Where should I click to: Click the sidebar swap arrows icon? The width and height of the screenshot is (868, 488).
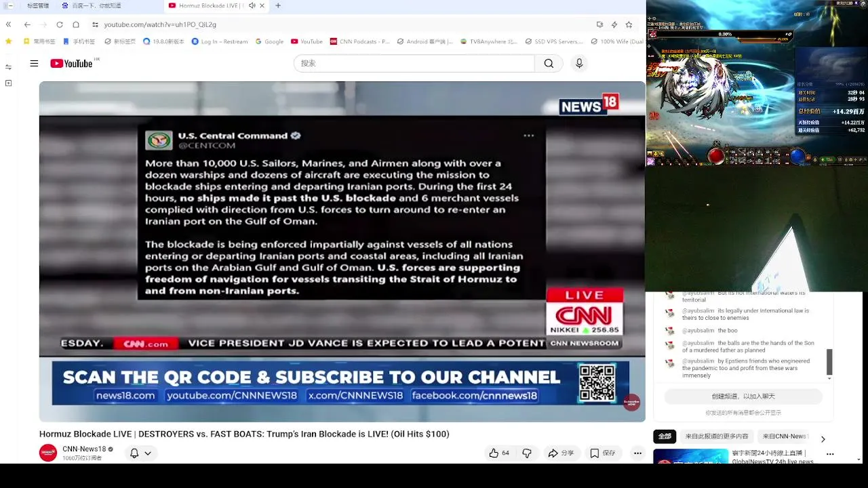[x=8, y=66]
